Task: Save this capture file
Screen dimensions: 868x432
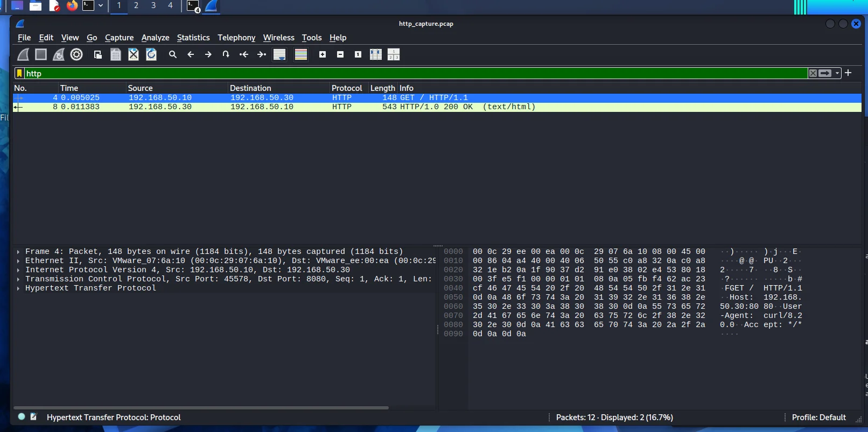Action: point(116,54)
